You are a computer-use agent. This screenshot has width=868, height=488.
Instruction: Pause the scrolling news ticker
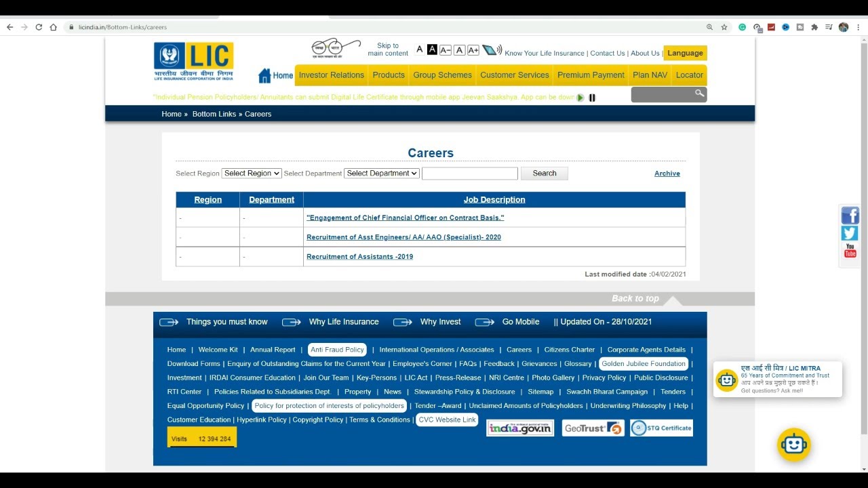(x=592, y=98)
